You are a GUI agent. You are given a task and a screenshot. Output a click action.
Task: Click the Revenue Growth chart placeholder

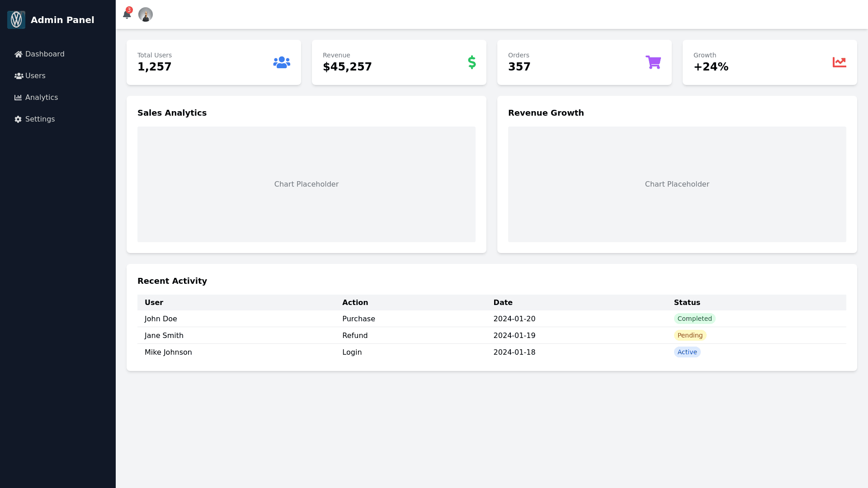pyautogui.click(x=677, y=184)
